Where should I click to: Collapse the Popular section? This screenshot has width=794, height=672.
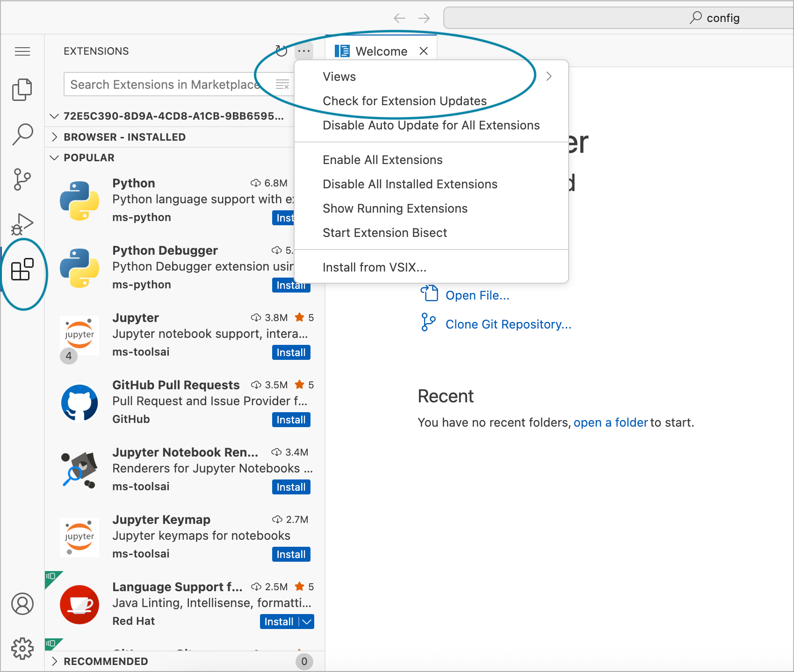[x=54, y=157]
